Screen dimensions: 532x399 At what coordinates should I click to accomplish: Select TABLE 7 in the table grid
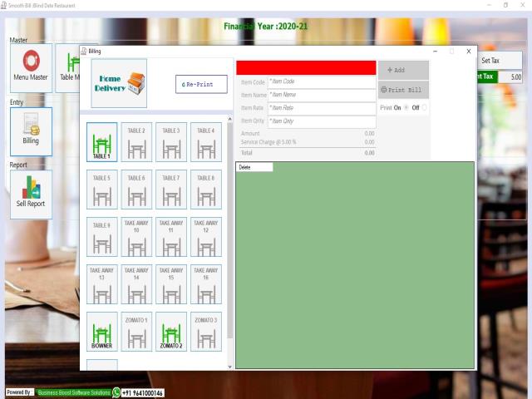tap(171, 190)
